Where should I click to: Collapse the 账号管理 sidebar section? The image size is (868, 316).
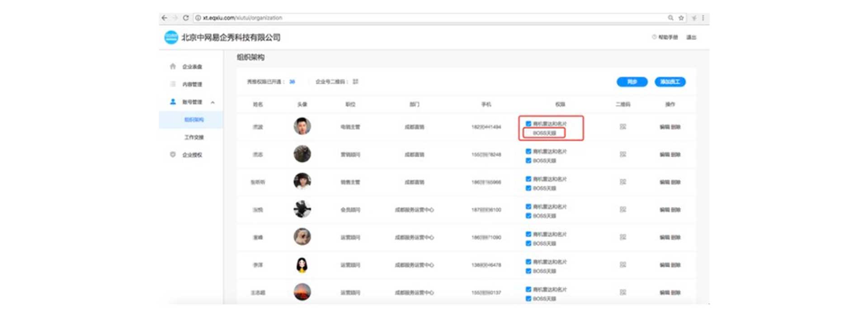coord(212,102)
